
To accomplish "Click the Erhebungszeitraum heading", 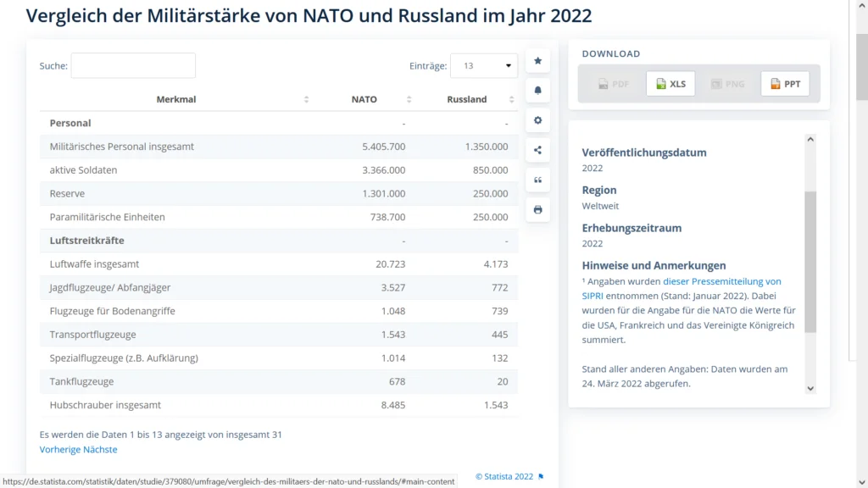I will (x=632, y=228).
